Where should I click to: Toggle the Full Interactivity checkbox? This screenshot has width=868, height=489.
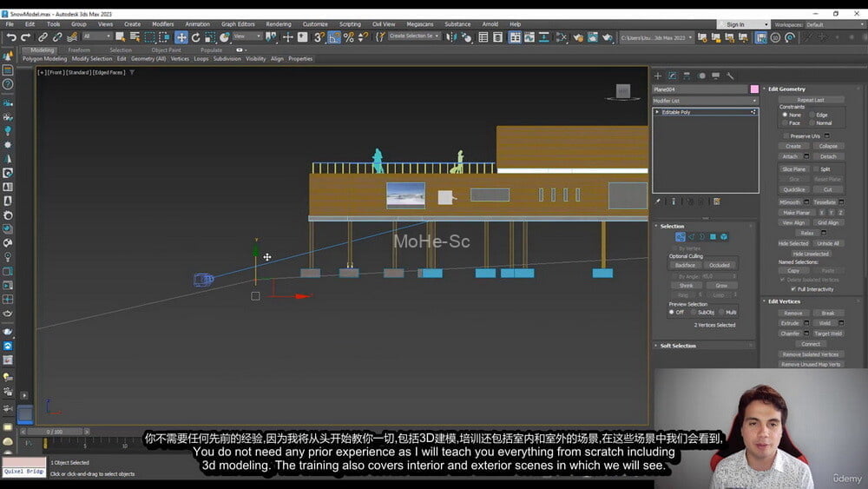pyautogui.click(x=793, y=288)
